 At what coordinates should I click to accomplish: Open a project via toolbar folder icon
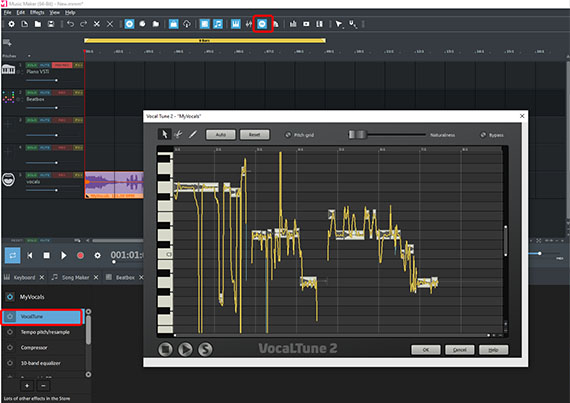coord(37,24)
